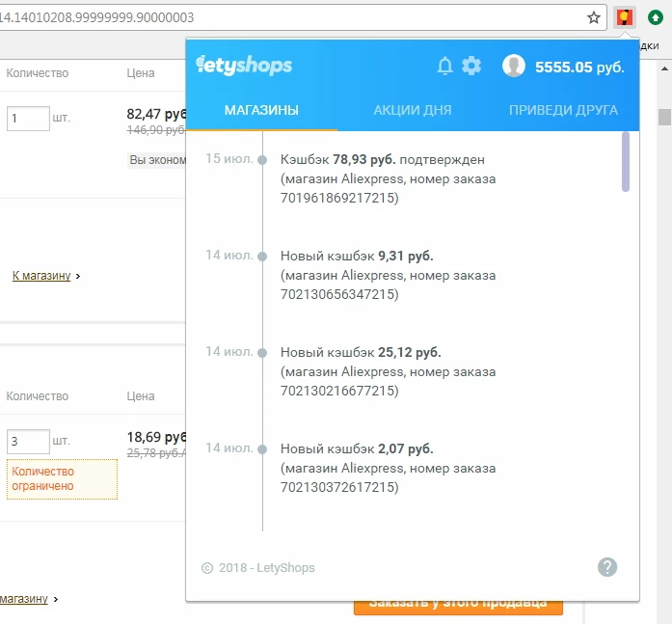Click the LetyShops extension icon in toolbar
Screen dimensions: 672x624
(x=625, y=17)
